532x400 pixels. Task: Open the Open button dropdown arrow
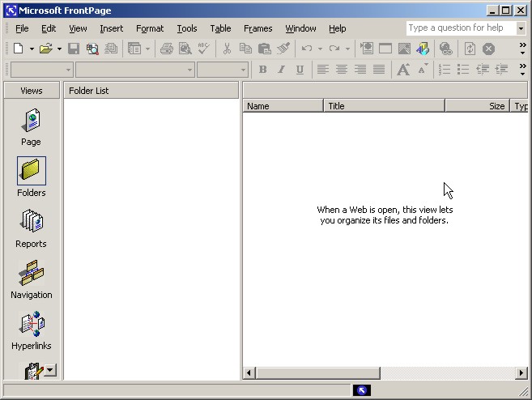[59, 49]
